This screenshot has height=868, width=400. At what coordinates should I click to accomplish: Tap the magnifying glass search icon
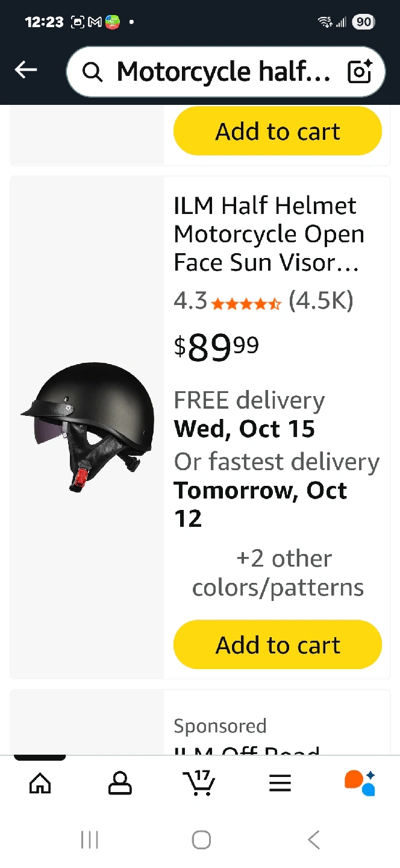click(92, 72)
